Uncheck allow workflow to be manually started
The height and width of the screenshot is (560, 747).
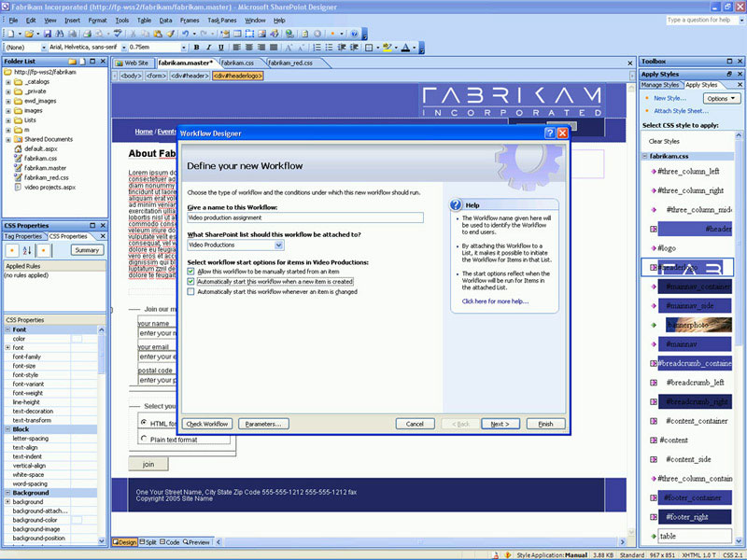(191, 272)
